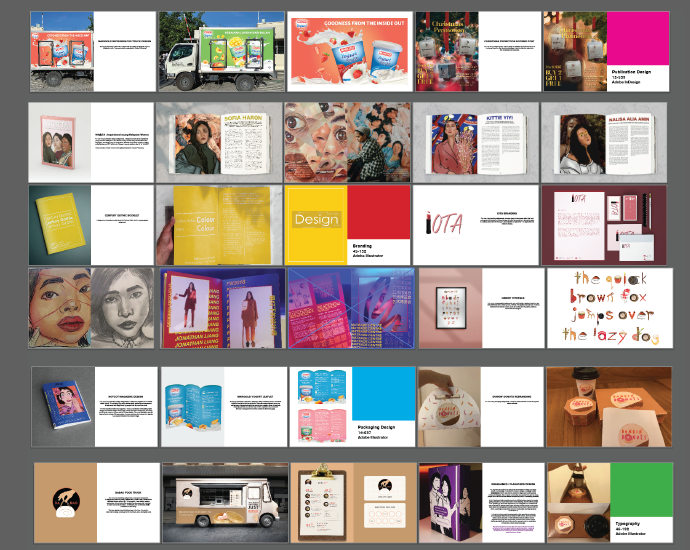Image resolution: width=690 pixels, height=550 pixels.
Task: Click the 'quick brown fox' typography page
Action: (610, 306)
